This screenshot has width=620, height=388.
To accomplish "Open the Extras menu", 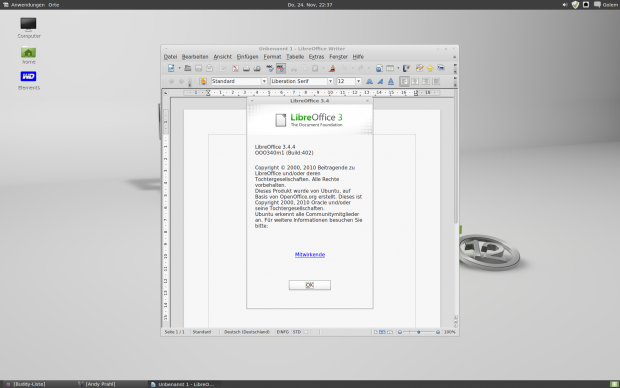I will tap(316, 57).
